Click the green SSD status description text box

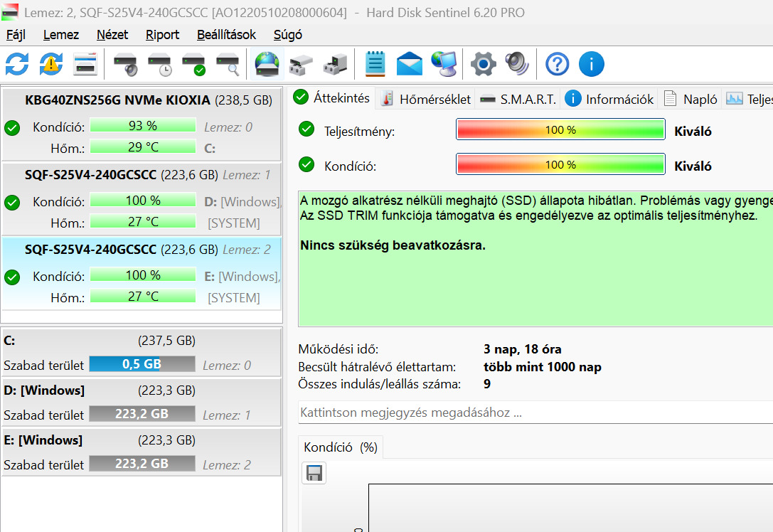(535, 258)
